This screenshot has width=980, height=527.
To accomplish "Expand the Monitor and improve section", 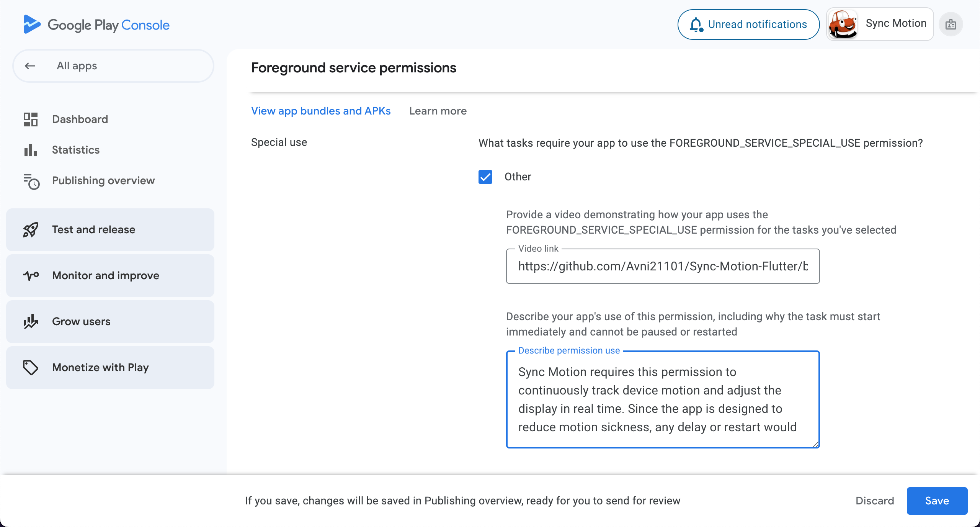I will pos(110,276).
